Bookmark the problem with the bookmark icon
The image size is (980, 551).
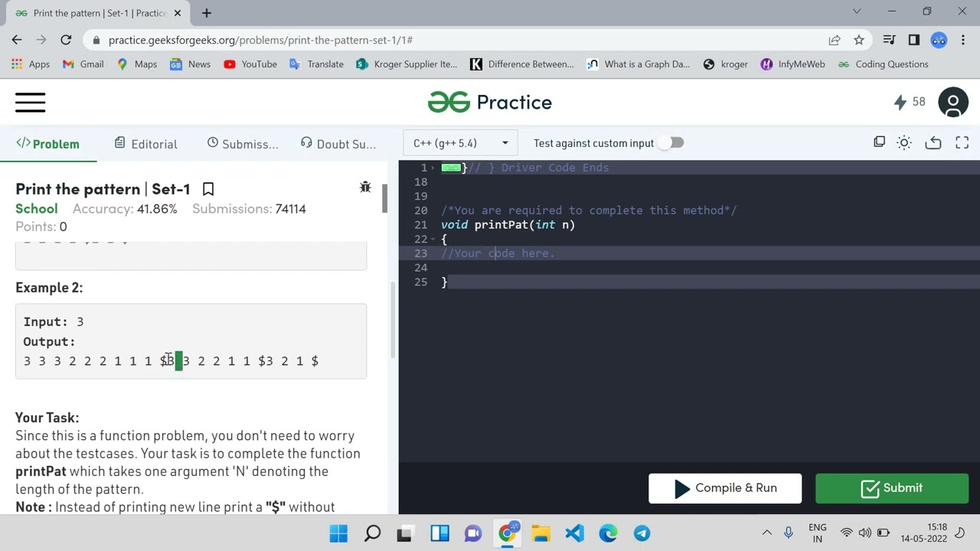click(207, 189)
